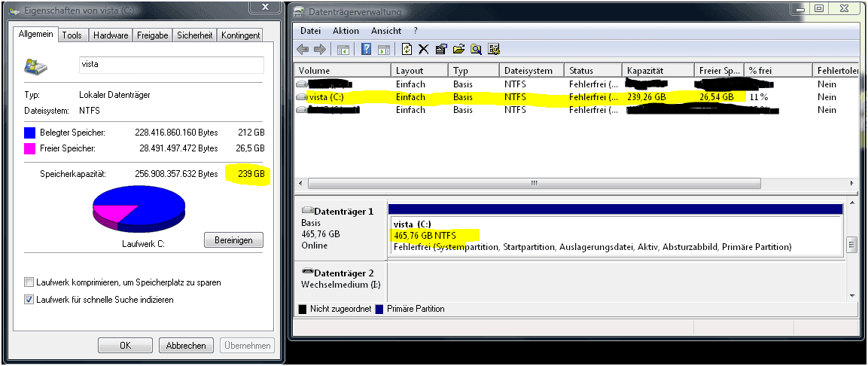Switch to the Tools tab

(72, 35)
